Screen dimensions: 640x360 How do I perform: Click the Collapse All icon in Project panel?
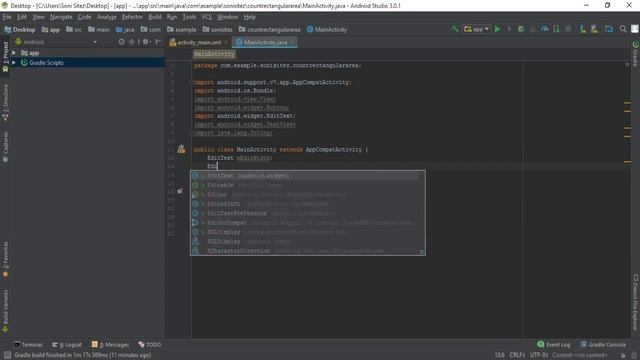[131, 42]
